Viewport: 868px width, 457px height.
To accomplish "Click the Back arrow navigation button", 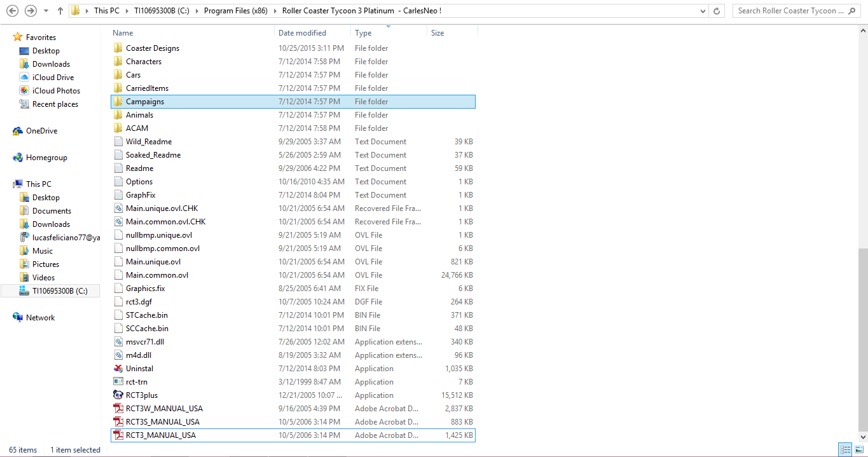I will coord(12,11).
